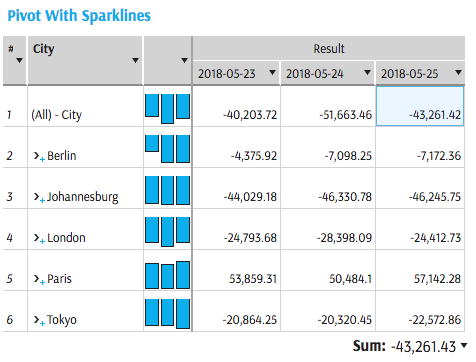Select Tokyo cell -20,864.25
The width and height of the screenshot is (476, 362).
click(236, 312)
